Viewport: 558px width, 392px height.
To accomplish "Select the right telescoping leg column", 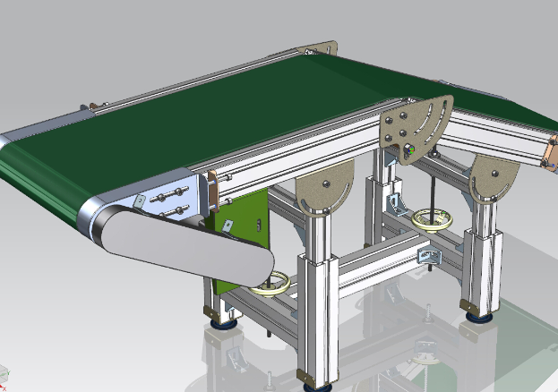I will pyautogui.click(x=482, y=258).
